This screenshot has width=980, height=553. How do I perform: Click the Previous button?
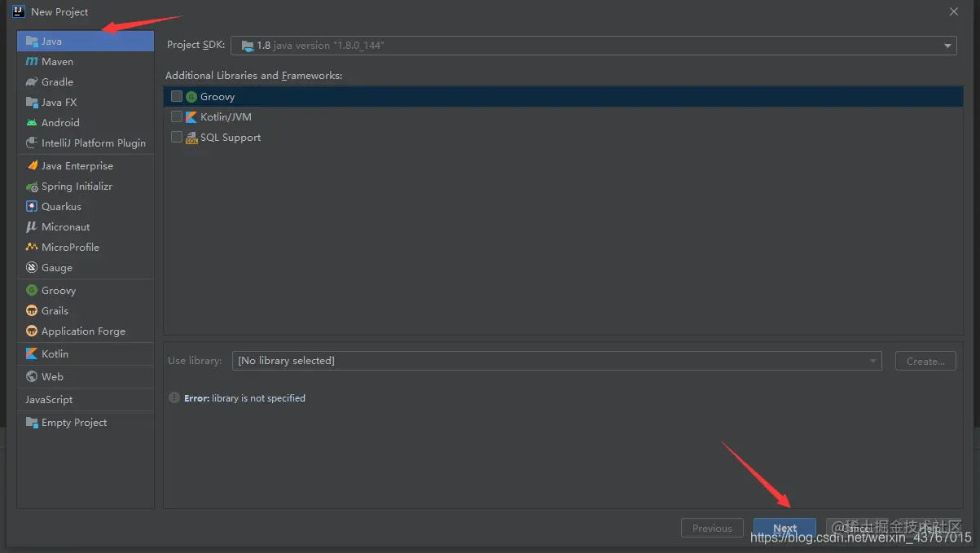[712, 528]
